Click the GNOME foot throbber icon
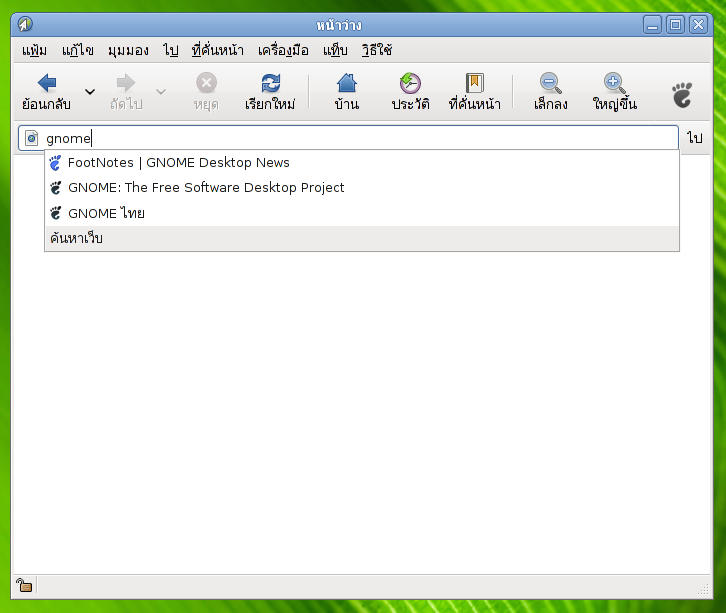Image resolution: width=726 pixels, height=613 pixels. (682, 95)
